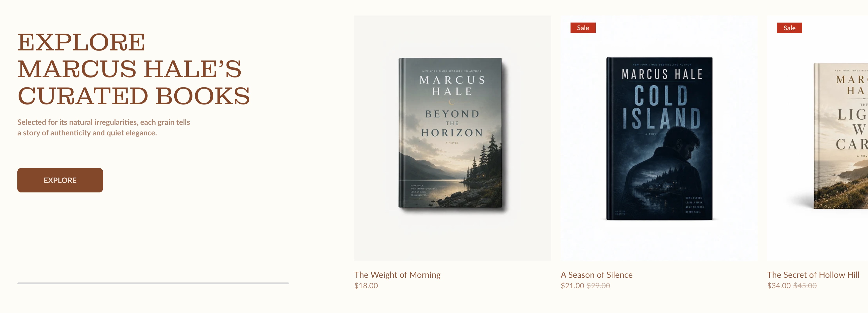The width and height of the screenshot is (868, 313).
Task: Open The Weight of Morning product link
Action: pos(397,275)
